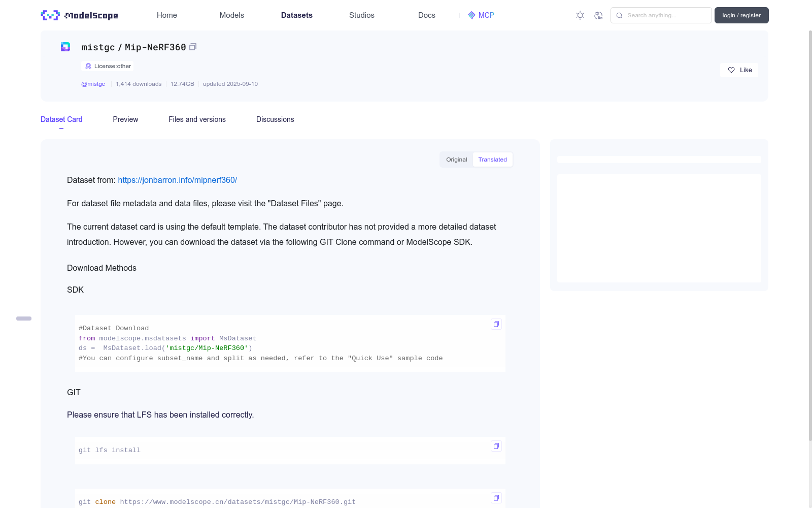This screenshot has width=812, height=508.
Task: Switch site language with the translate icon
Action: (598, 15)
